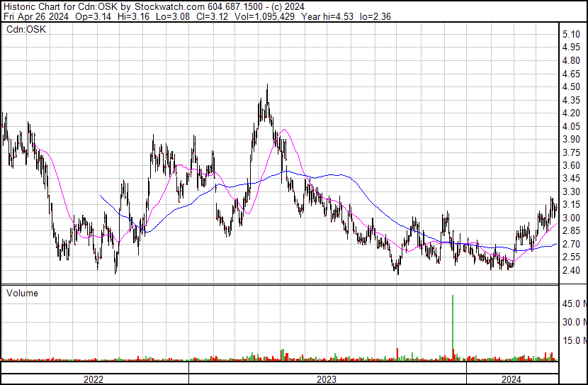Click the 3.45 price axis label

coord(571,179)
